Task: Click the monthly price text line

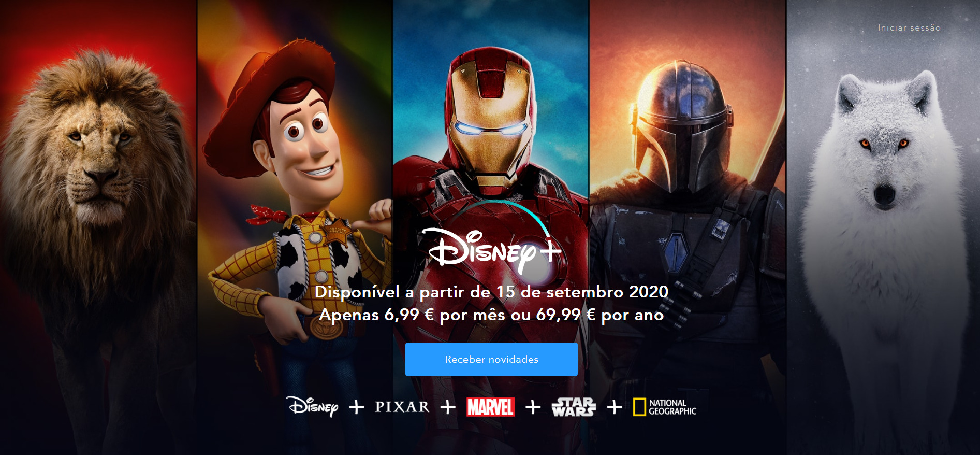Action: 491,315
